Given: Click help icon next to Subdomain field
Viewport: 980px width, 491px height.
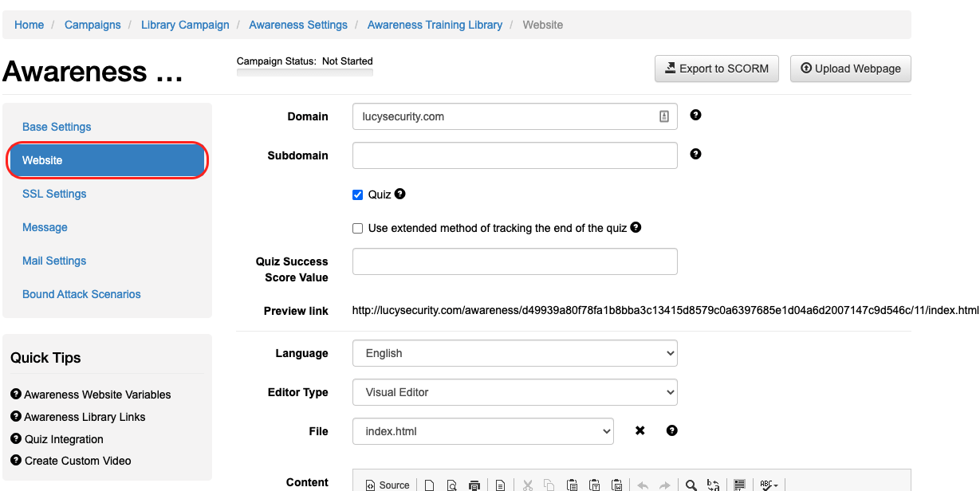Looking at the screenshot, I should 695,155.
